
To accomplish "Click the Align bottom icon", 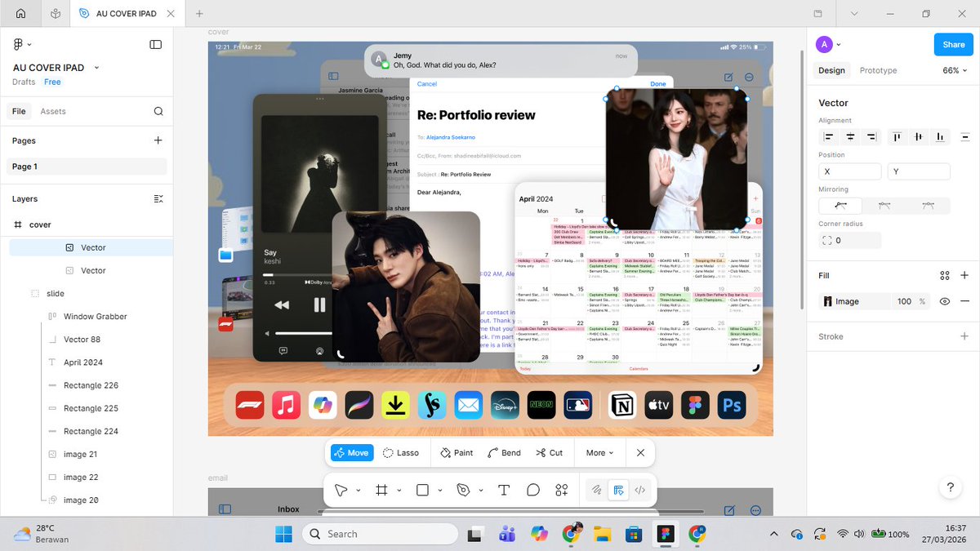I will coord(940,137).
